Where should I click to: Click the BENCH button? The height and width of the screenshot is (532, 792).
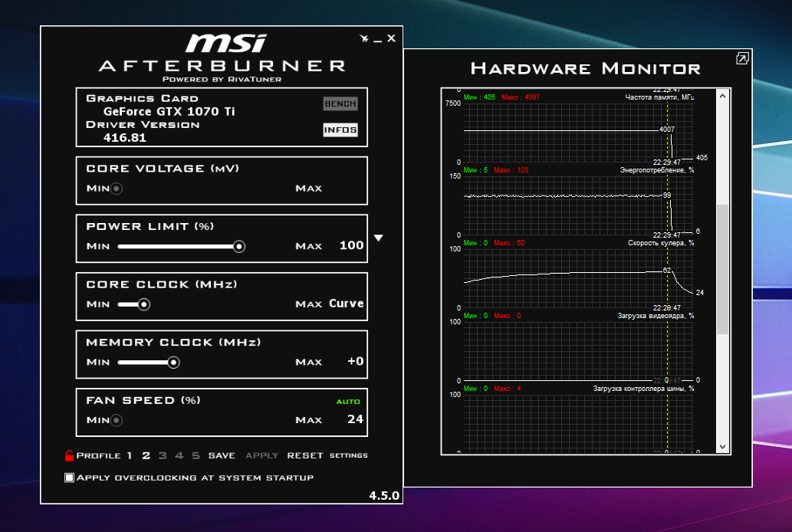point(340,103)
